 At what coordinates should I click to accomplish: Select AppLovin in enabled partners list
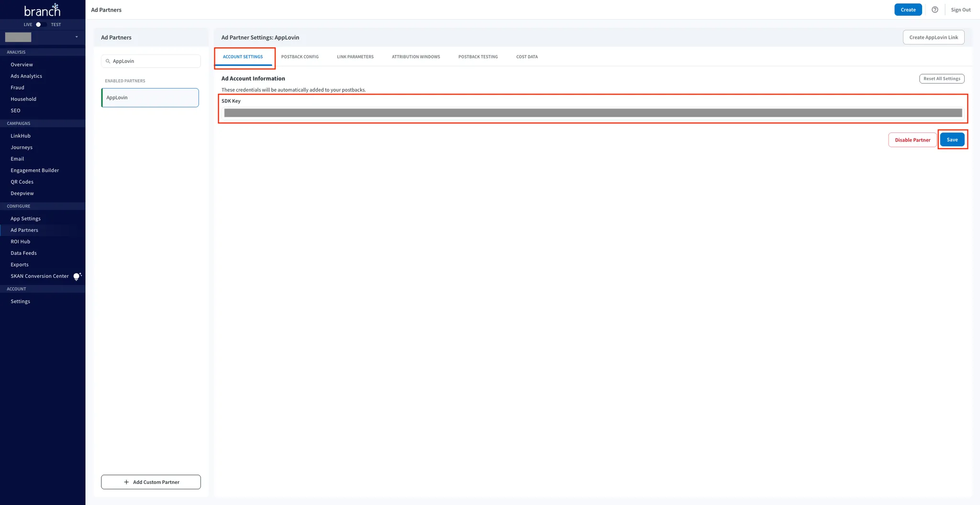(150, 98)
